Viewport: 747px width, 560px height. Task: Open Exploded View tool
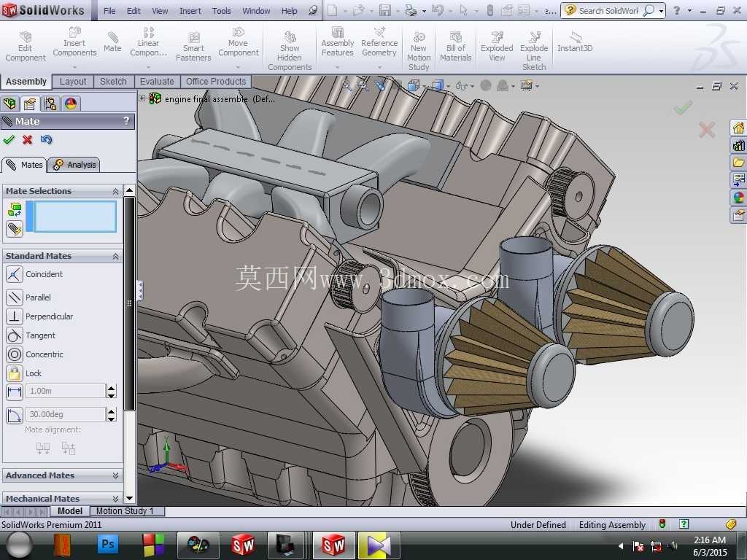point(497,46)
